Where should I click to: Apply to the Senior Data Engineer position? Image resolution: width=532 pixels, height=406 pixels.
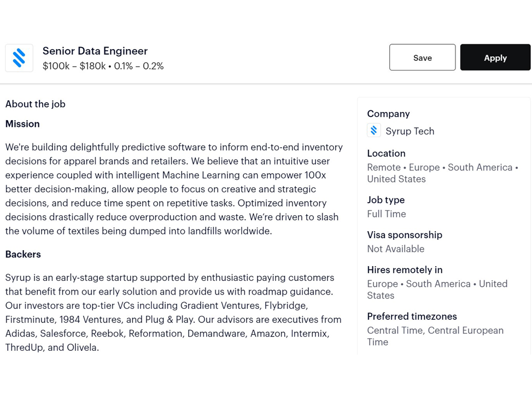point(495,57)
